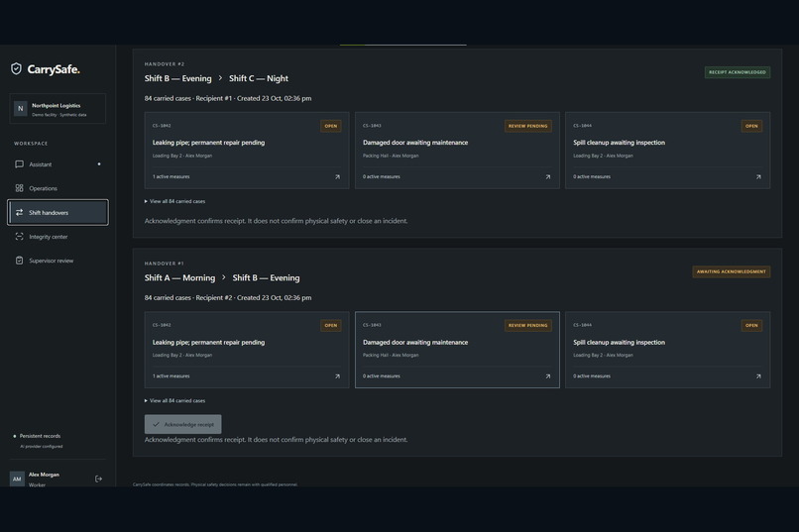
Task: Open the Integrity center scan icon
Action: pyautogui.click(x=20, y=236)
